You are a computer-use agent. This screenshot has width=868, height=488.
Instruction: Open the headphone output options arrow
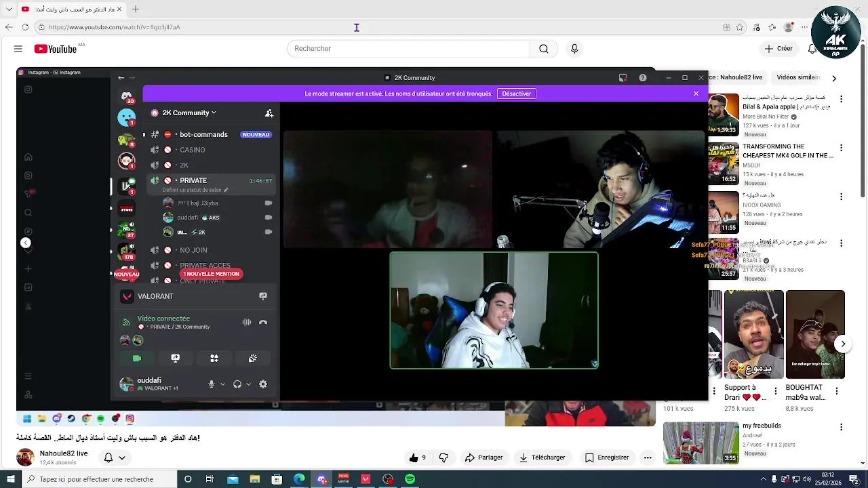coord(248,384)
